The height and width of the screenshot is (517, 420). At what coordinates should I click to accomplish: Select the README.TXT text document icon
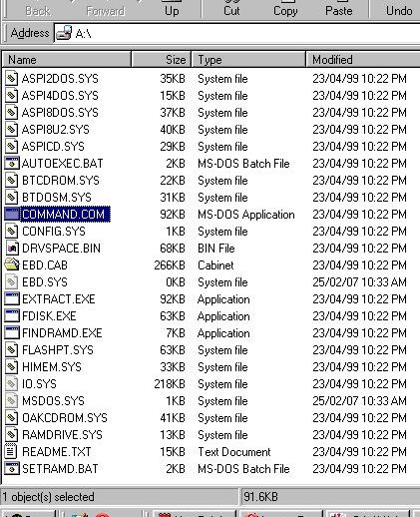click(x=11, y=451)
